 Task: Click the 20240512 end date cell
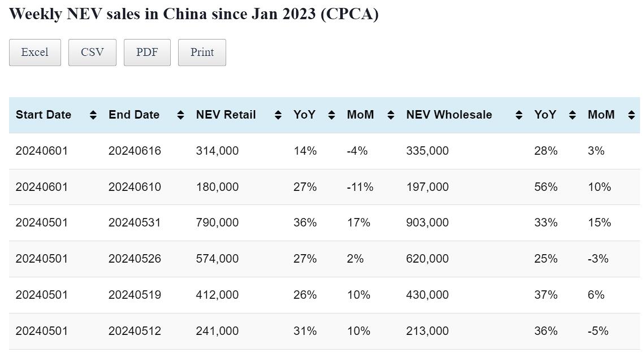tap(135, 331)
